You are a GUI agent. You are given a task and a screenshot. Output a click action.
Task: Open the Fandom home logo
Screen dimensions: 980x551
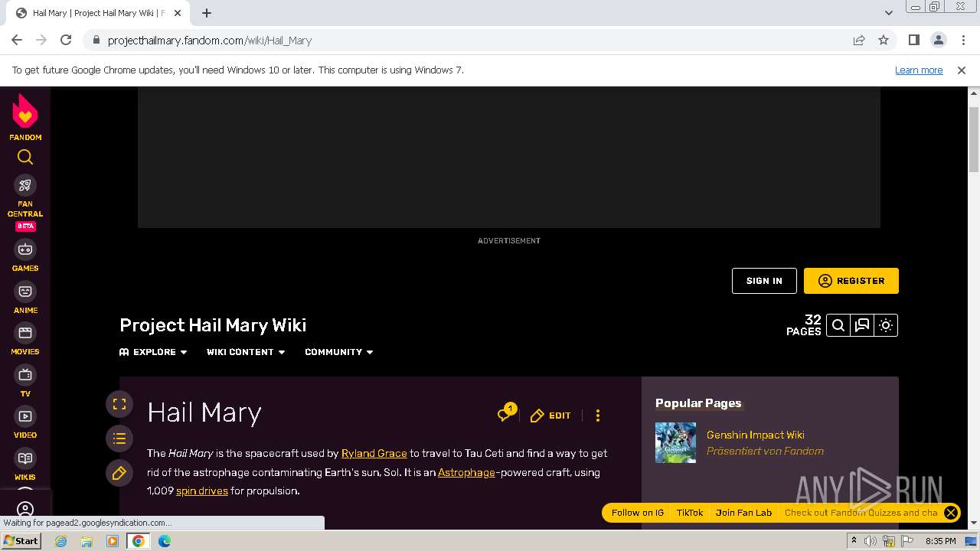pos(25,117)
